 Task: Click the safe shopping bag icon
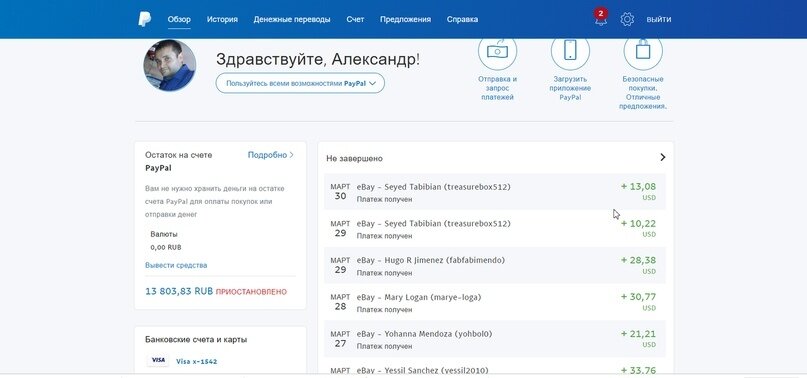coord(643,51)
